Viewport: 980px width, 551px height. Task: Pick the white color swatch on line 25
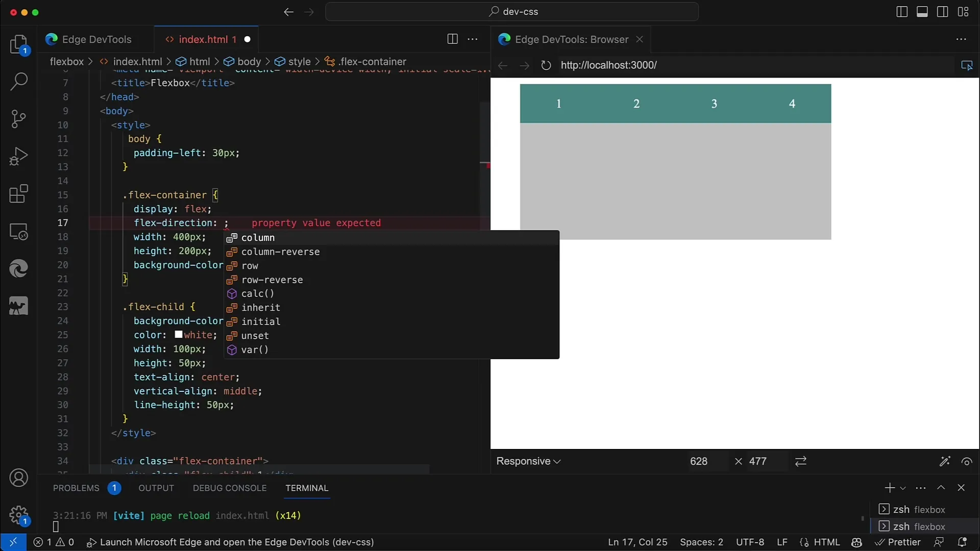coord(179,335)
